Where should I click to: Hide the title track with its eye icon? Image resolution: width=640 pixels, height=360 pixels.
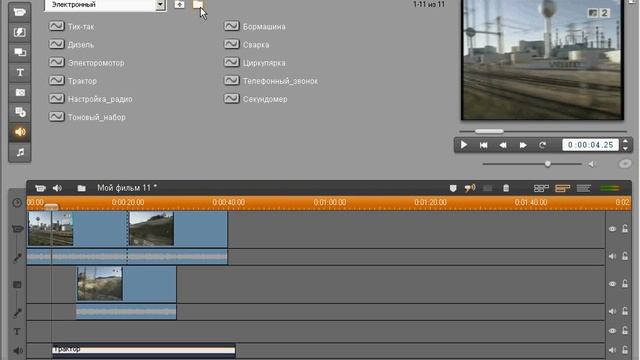click(x=612, y=331)
